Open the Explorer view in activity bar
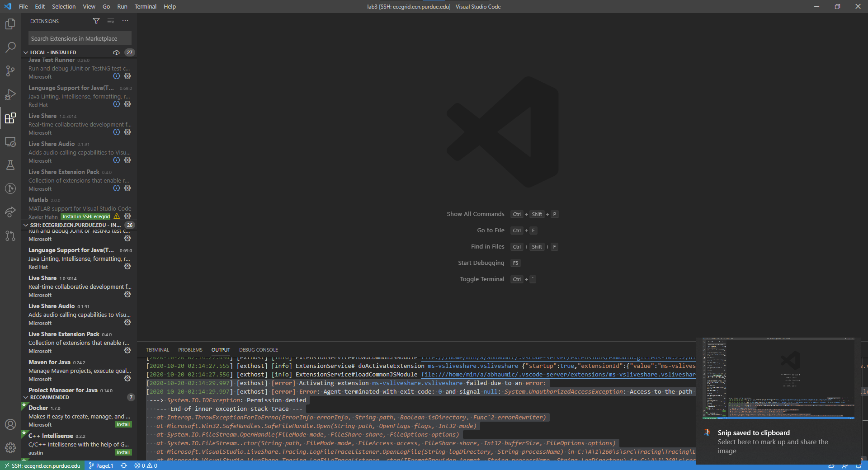Image resolution: width=868 pixels, height=470 pixels. click(10, 24)
